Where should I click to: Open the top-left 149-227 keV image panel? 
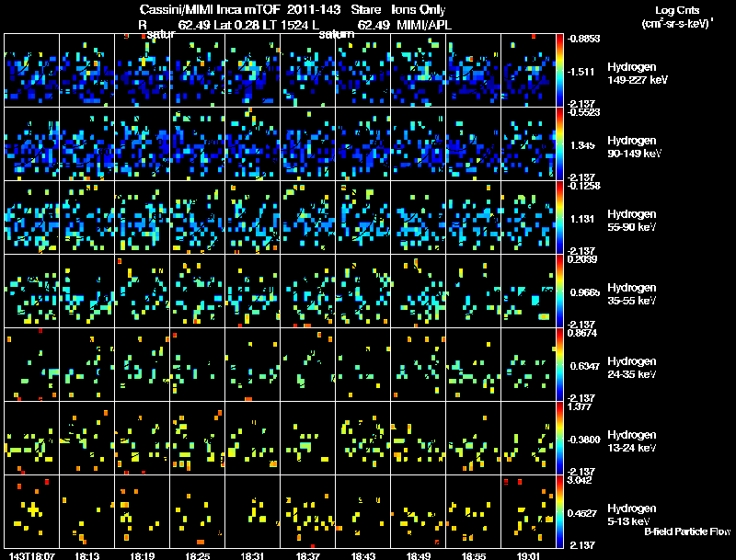(x=32, y=71)
